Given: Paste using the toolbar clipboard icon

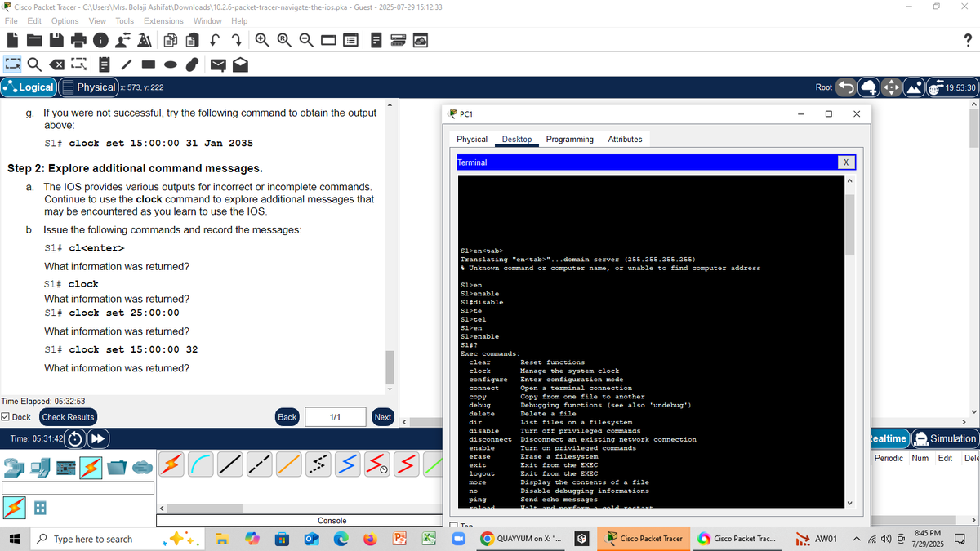Looking at the screenshot, I should (x=193, y=39).
